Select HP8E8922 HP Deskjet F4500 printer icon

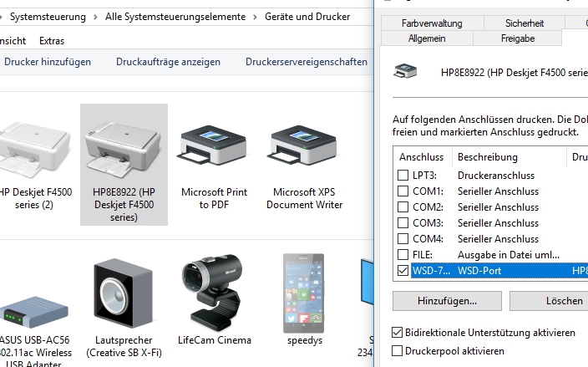point(124,150)
